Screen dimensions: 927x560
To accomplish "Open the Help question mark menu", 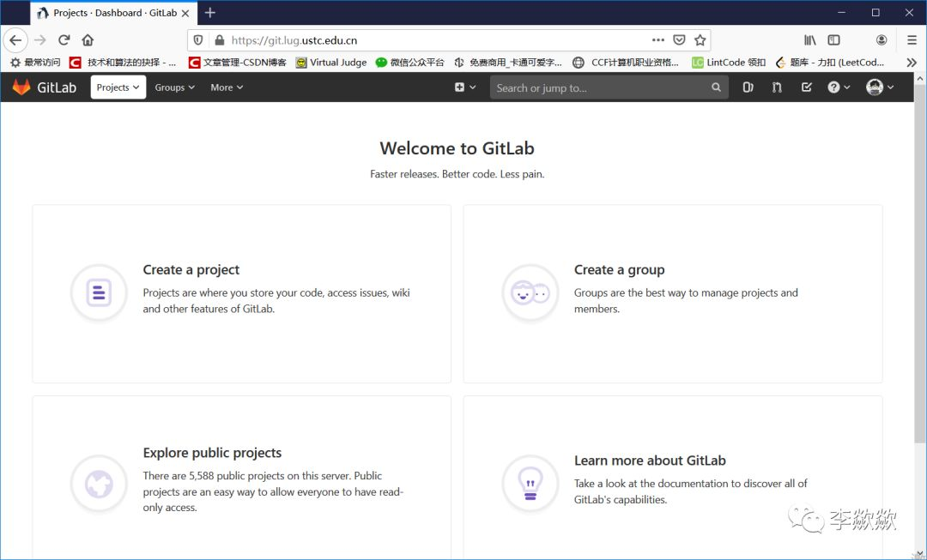I will [x=839, y=87].
